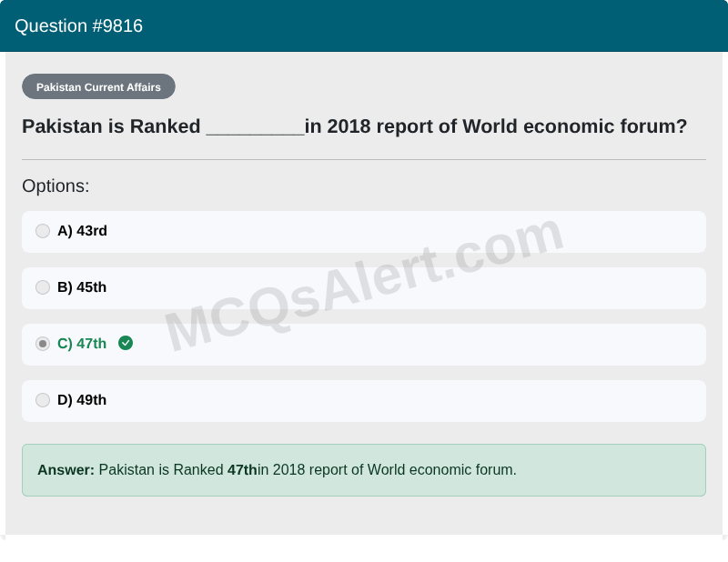The height and width of the screenshot is (562, 728).
Task: Click the bold "47th" in the answer explanation
Action: (x=242, y=470)
